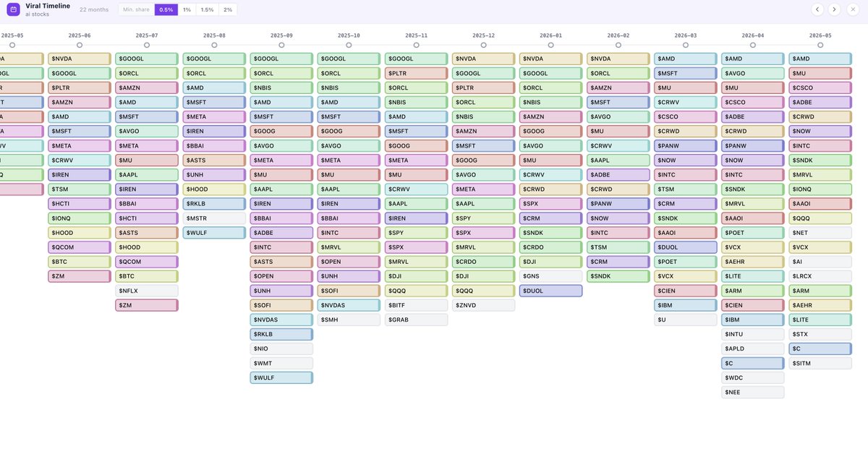The image size is (868, 457).
Task: Select $AVGO chip in 2026-04 column
Action: pyautogui.click(x=753, y=73)
